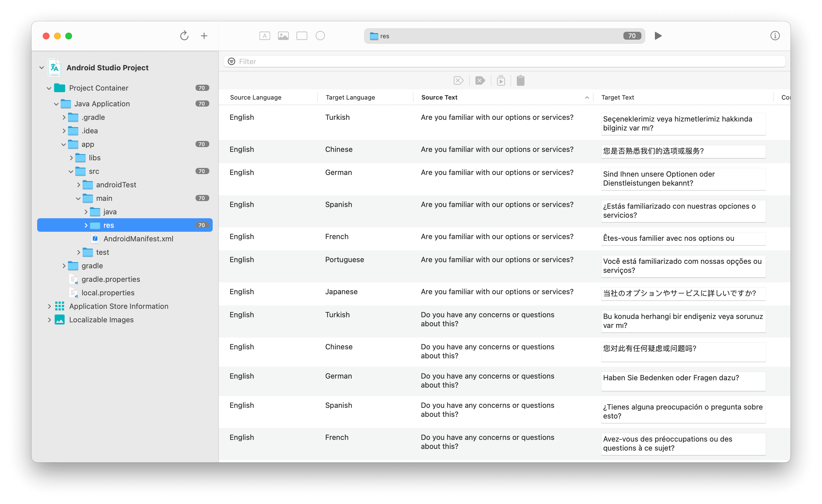This screenshot has width=822, height=504.
Task: Select the text strings filter icon
Action: point(264,36)
